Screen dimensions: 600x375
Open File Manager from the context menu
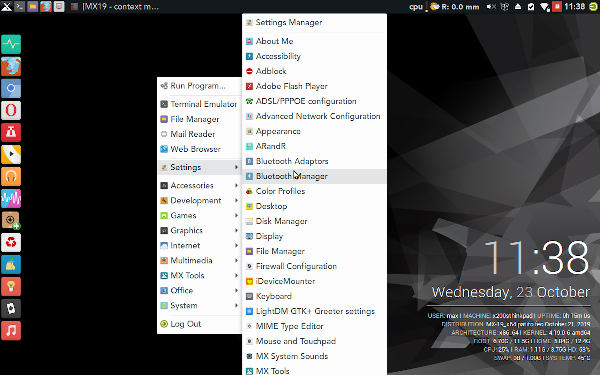tap(199, 119)
